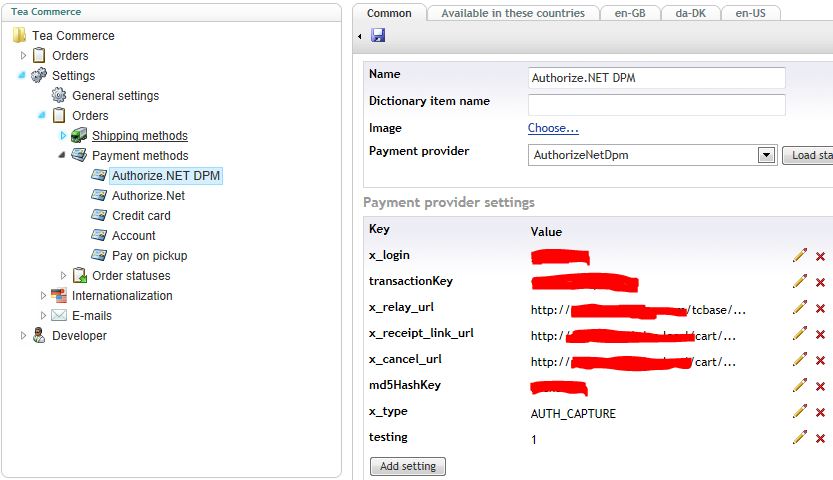Open the Shipping methods link
Screen dimensions: 833x480
pyautogui.click(x=140, y=135)
